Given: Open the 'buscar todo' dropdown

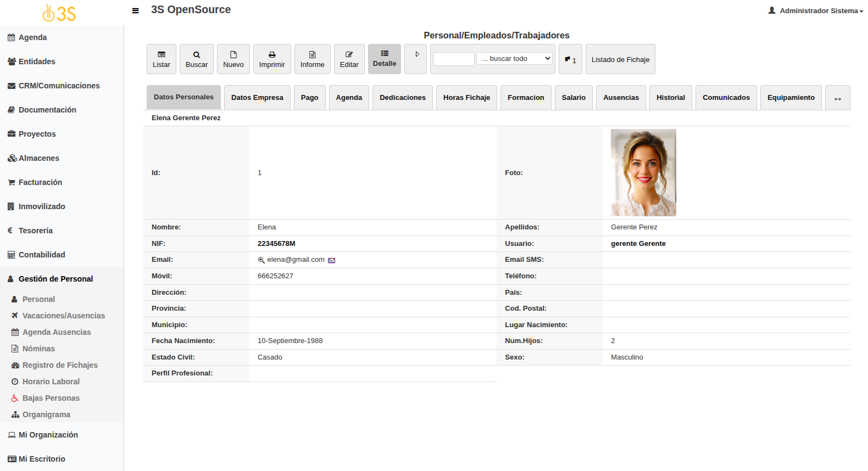Looking at the screenshot, I should [x=514, y=59].
